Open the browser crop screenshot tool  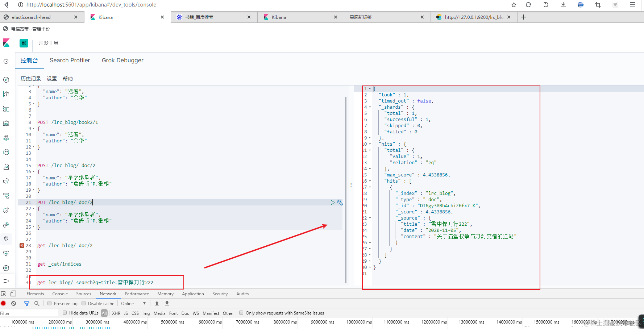coord(598,5)
